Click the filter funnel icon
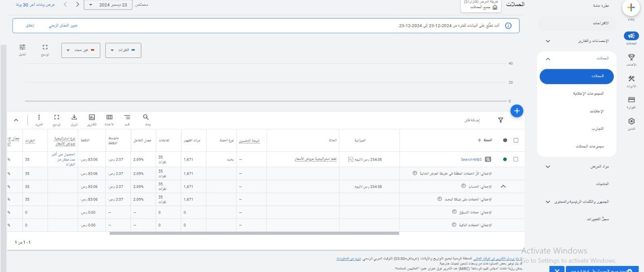The height and width of the screenshot is (272, 644). click(500, 121)
